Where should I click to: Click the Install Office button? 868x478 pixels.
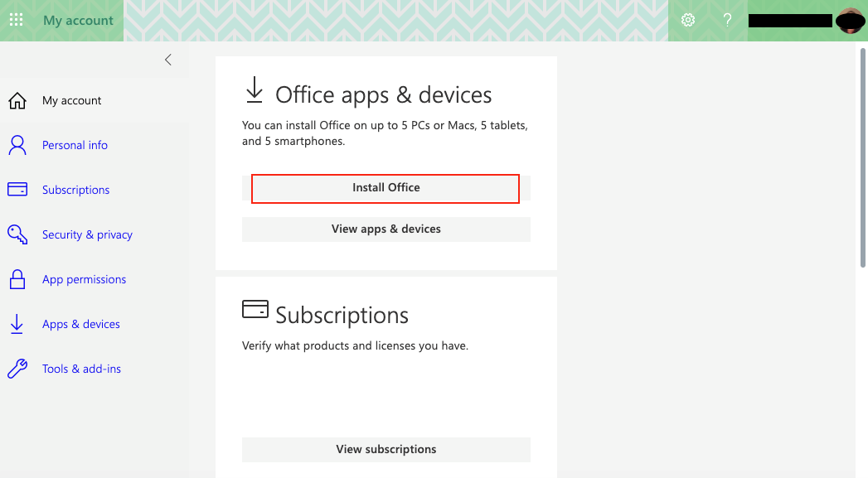[386, 188]
